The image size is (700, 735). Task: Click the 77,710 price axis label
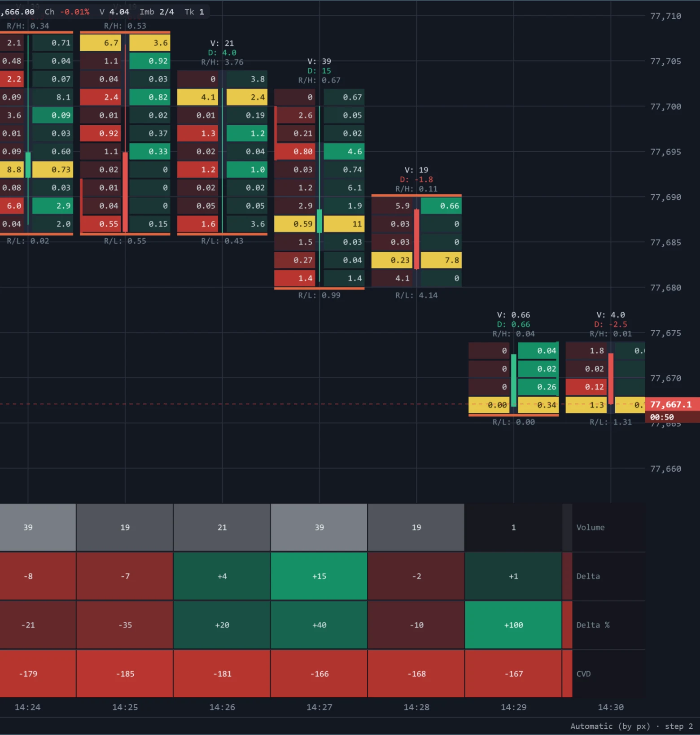(665, 16)
